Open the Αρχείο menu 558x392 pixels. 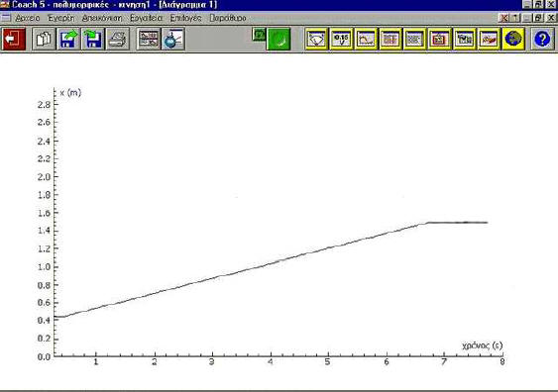28,18
